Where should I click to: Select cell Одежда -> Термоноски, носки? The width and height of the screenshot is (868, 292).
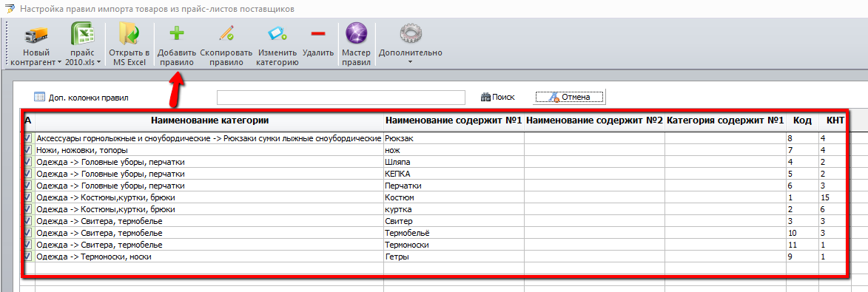209,257
